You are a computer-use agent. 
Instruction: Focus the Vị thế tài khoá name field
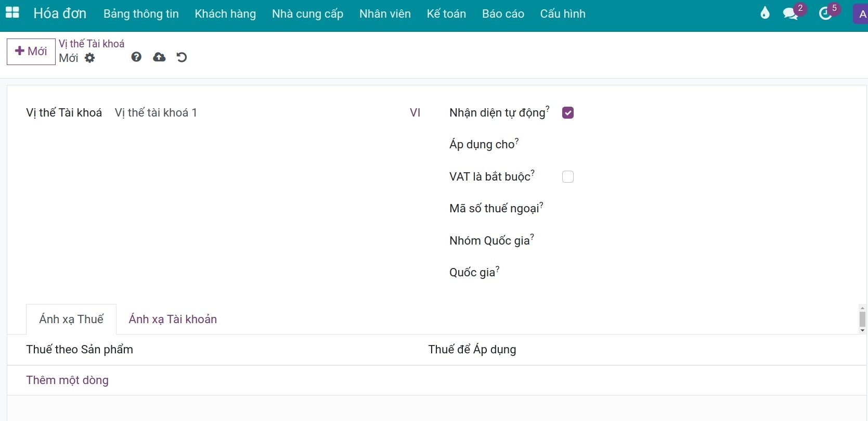click(259, 113)
